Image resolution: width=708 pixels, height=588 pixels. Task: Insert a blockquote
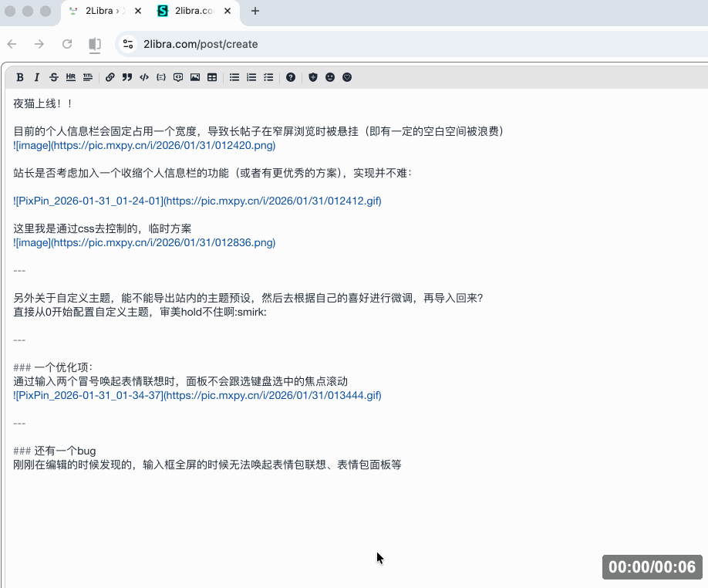click(x=127, y=77)
